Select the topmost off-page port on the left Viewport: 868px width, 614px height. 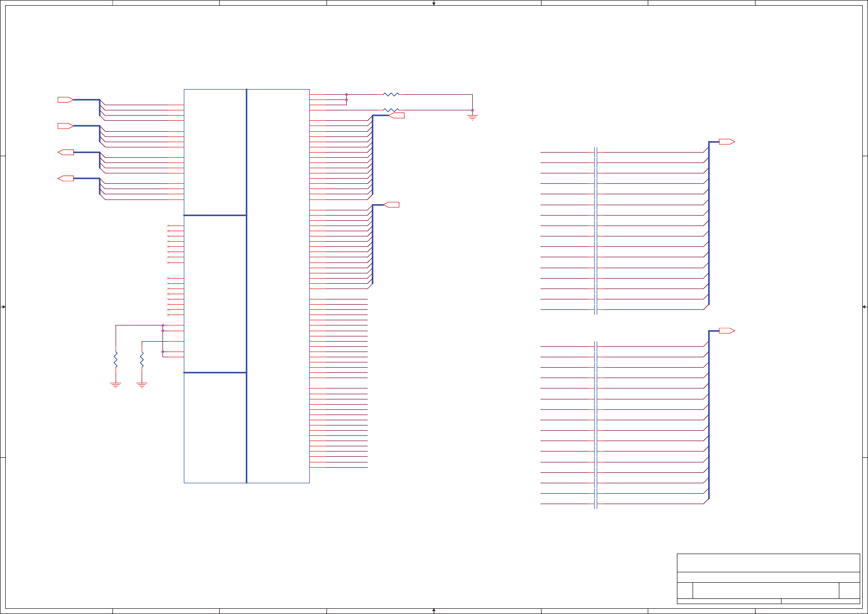(66, 99)
